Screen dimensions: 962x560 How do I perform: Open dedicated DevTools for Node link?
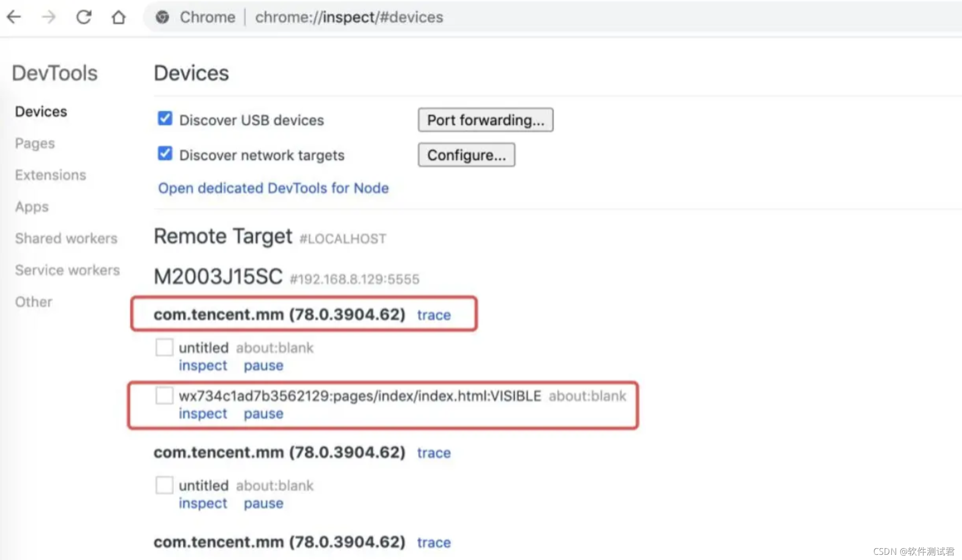pos(273,188)
